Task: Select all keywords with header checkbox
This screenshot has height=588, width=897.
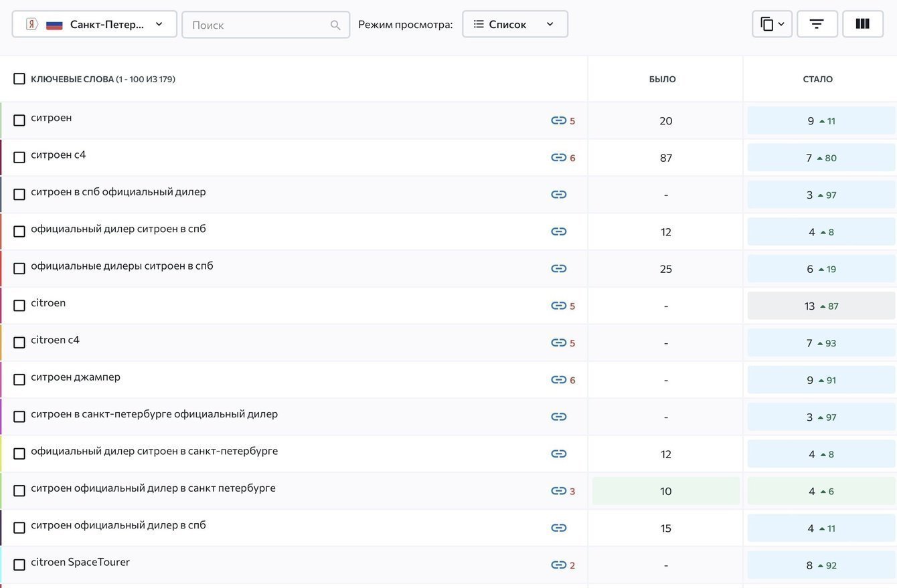Action: pyautogui.click(x=19, y=79)
